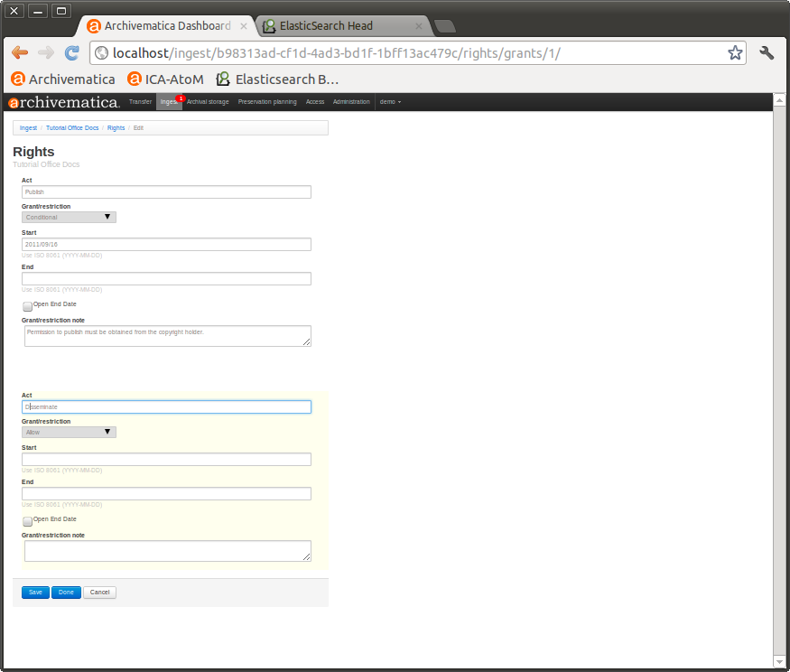This screenshot has width=790, height=672.
Task: Reload the page with the refresh icon
Action: (x=72, y=53)
